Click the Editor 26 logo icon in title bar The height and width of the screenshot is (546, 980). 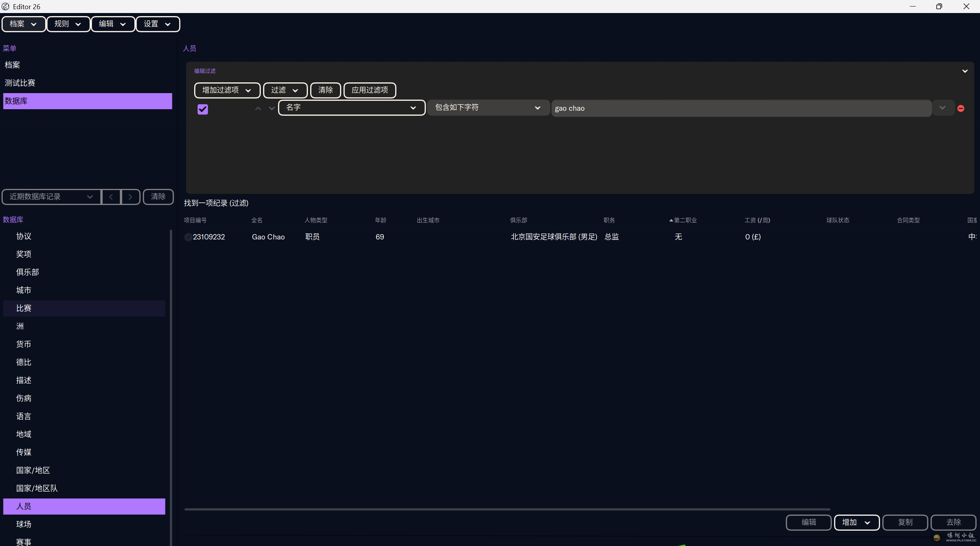[x=6, y=6]
